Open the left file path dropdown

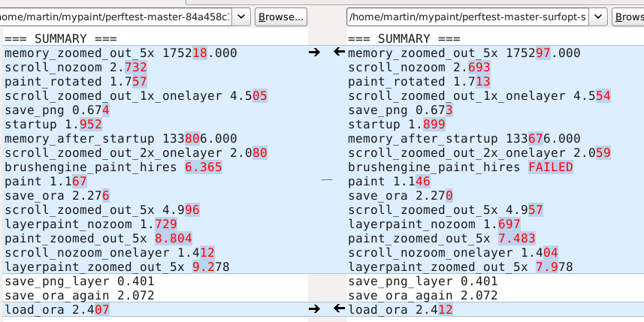click(240, 16)
